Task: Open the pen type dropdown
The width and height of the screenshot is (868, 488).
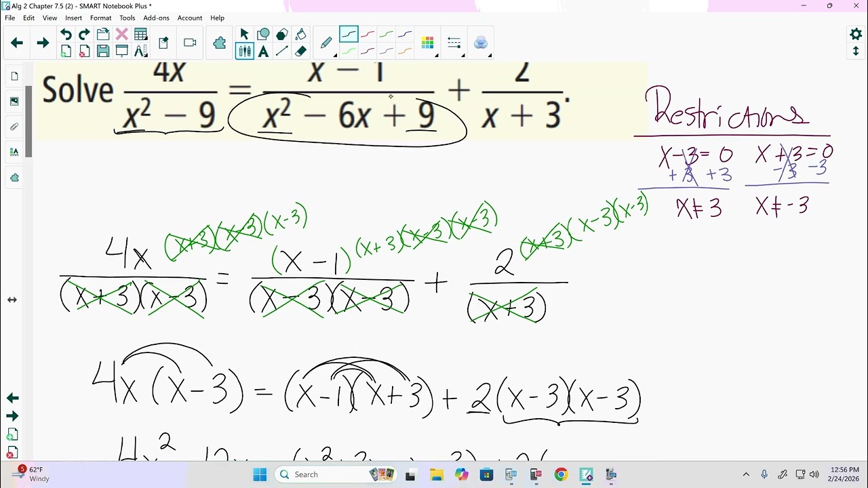Action: coord(326,43)
